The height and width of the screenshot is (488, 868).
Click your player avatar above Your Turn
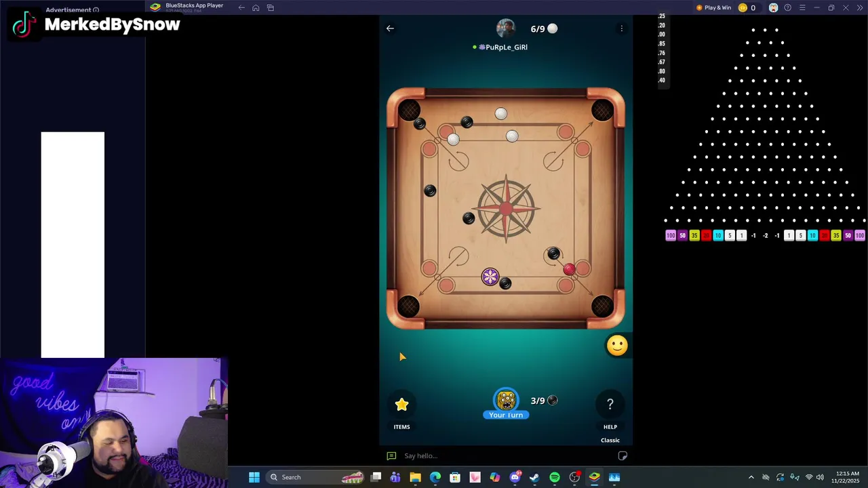[x=506, y=400]
